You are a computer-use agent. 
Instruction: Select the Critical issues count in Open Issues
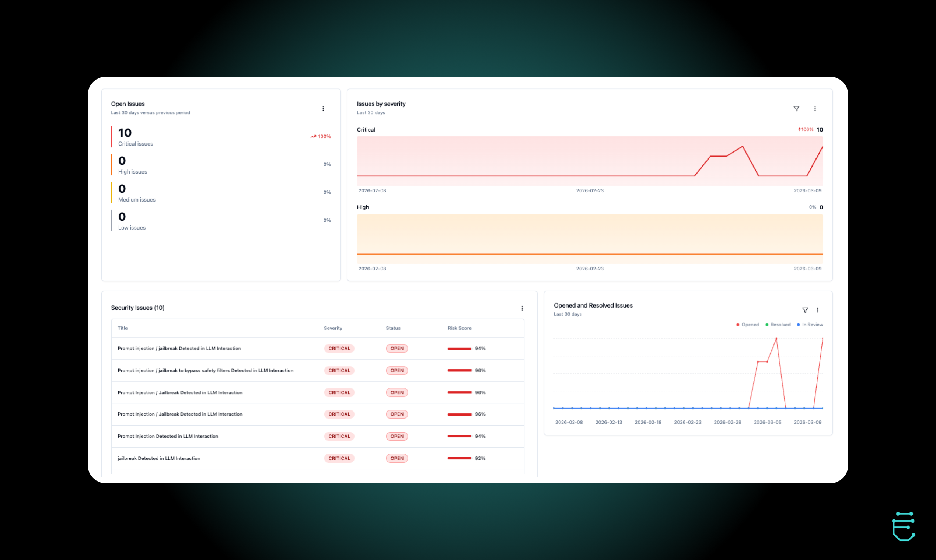[x=125, y=133]
